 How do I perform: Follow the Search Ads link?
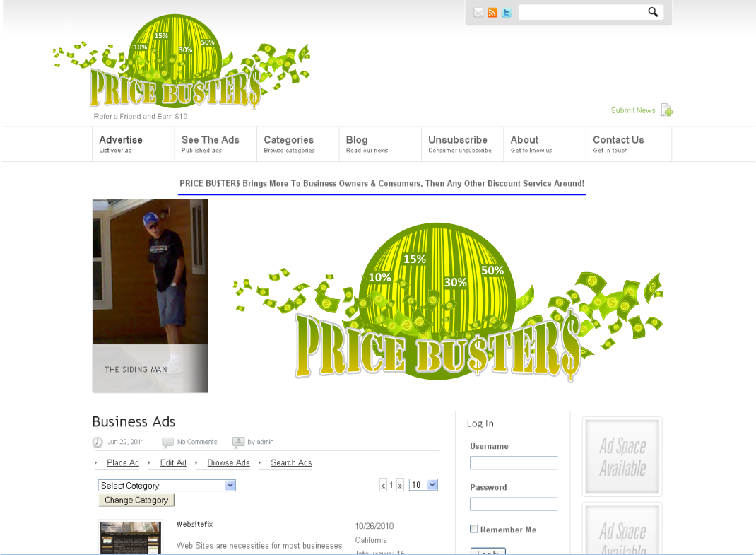[x=291, y=462]
